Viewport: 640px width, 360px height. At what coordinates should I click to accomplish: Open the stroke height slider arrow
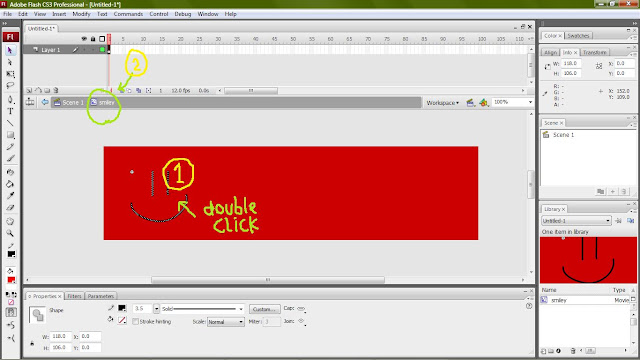[x=156, y=309]
